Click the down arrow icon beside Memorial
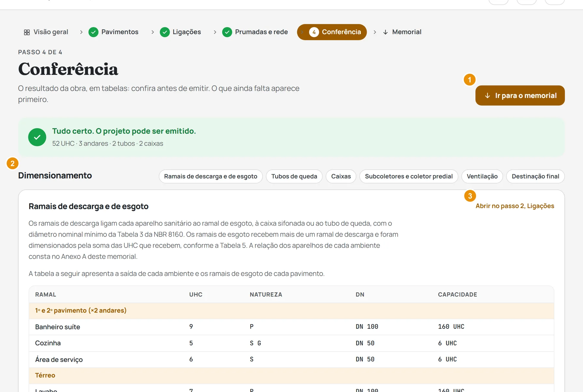583x392 pixels. [385, 32]
